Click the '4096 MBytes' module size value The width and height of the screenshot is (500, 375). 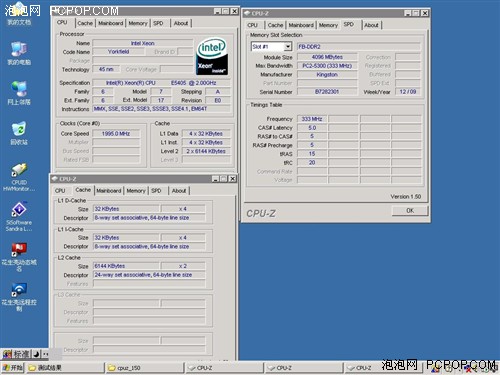pyautogui.click(x=327, y=57)
